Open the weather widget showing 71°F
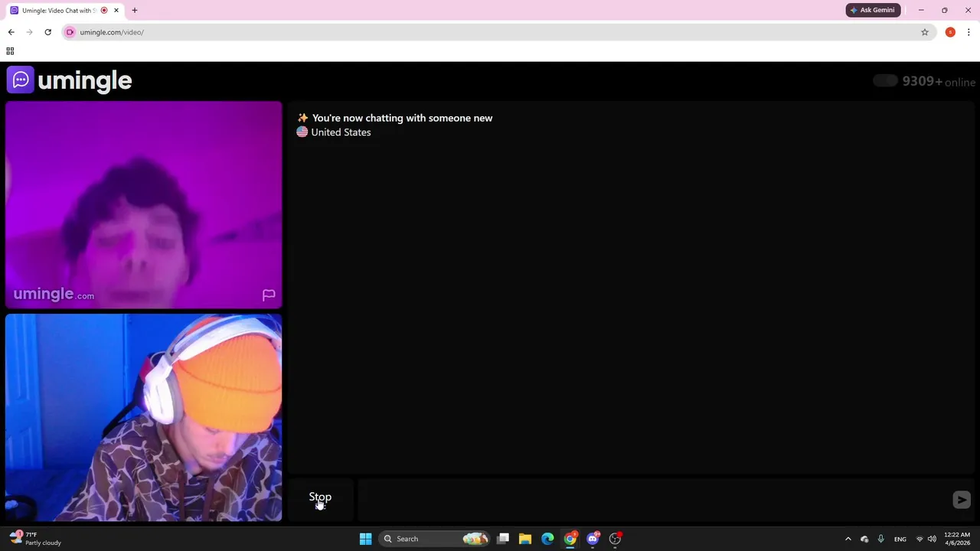Viewport: 980px width, 551px height. click(36, 539)
